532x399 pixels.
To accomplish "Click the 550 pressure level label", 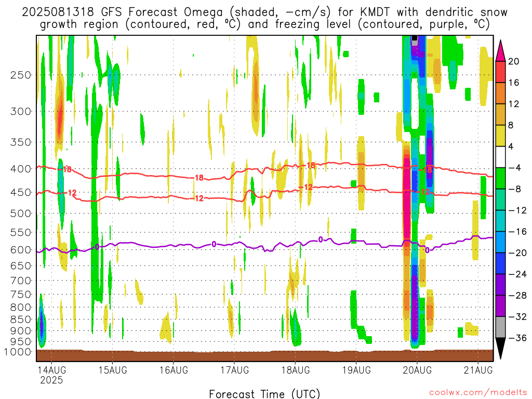I will tap(21, 232).
